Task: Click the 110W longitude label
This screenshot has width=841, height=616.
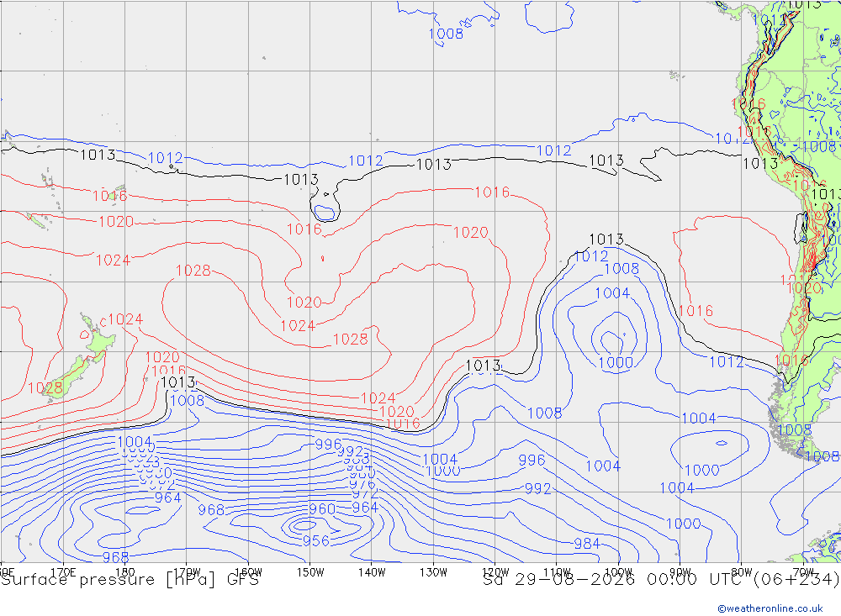Action: coord(557,572)
